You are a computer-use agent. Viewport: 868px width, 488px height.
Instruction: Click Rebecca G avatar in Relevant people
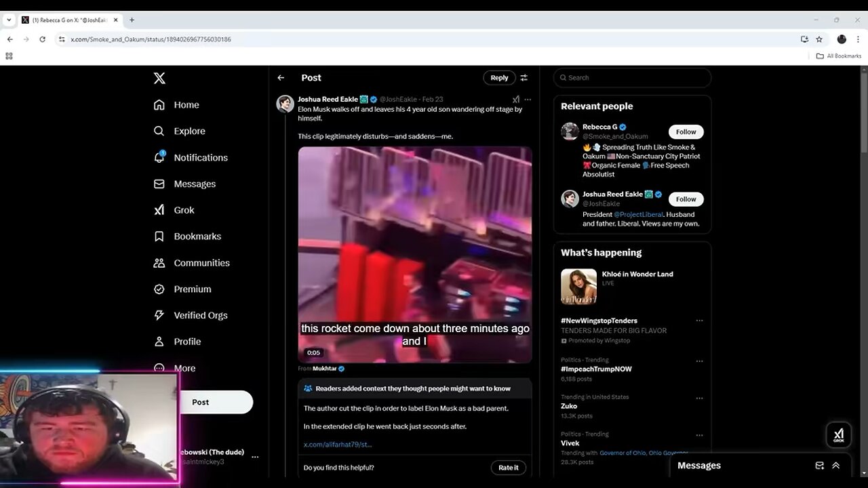(x=570, y=131)
